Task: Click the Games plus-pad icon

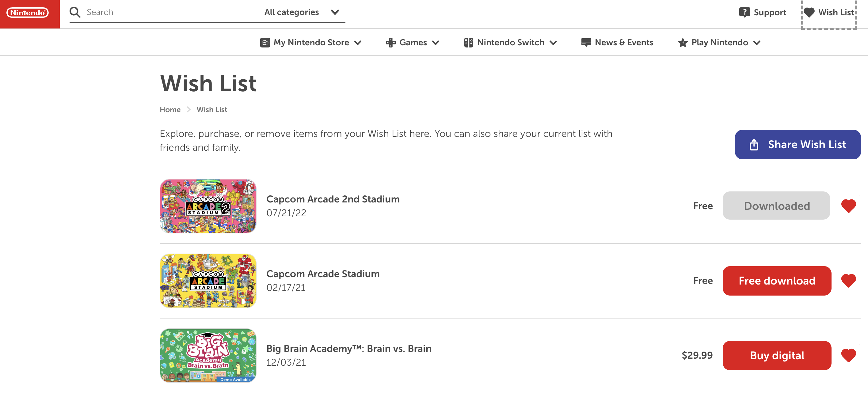Action: [x=390, y=43]
